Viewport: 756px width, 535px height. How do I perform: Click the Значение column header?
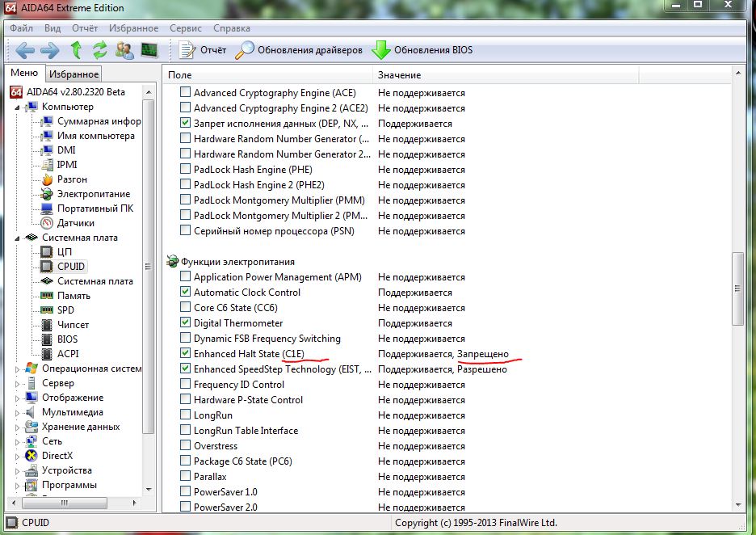tap(399, 75)
